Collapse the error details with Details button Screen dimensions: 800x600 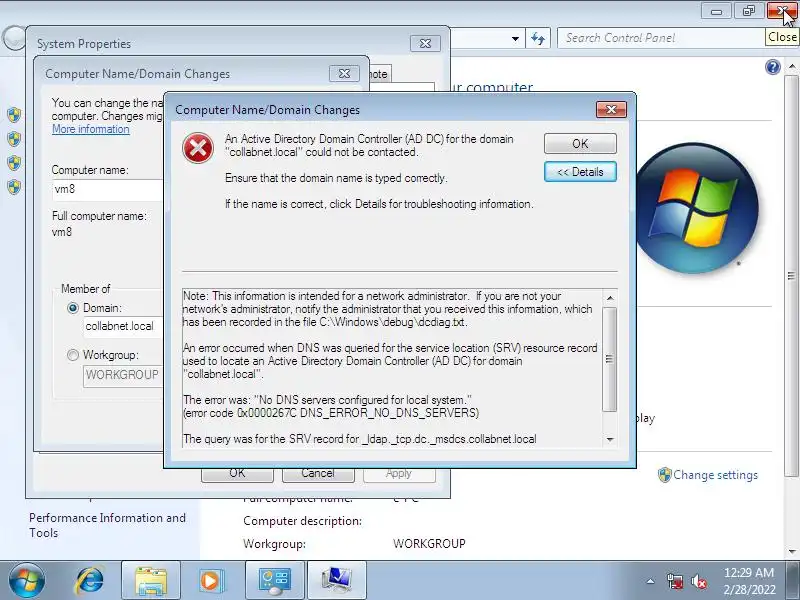tap(580, 172)
